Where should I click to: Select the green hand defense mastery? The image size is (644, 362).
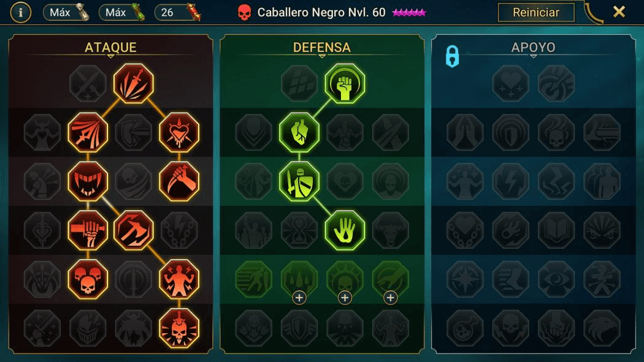point(345,230)
